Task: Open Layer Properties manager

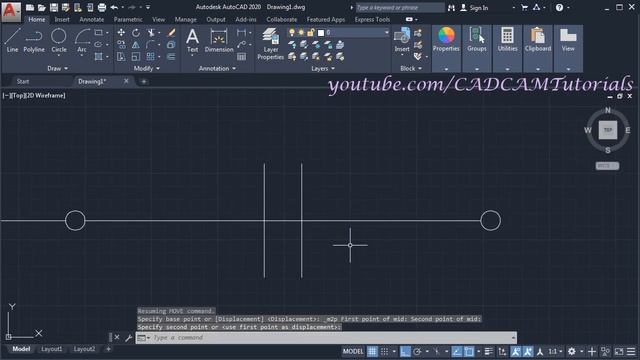Action: (270, 44)
